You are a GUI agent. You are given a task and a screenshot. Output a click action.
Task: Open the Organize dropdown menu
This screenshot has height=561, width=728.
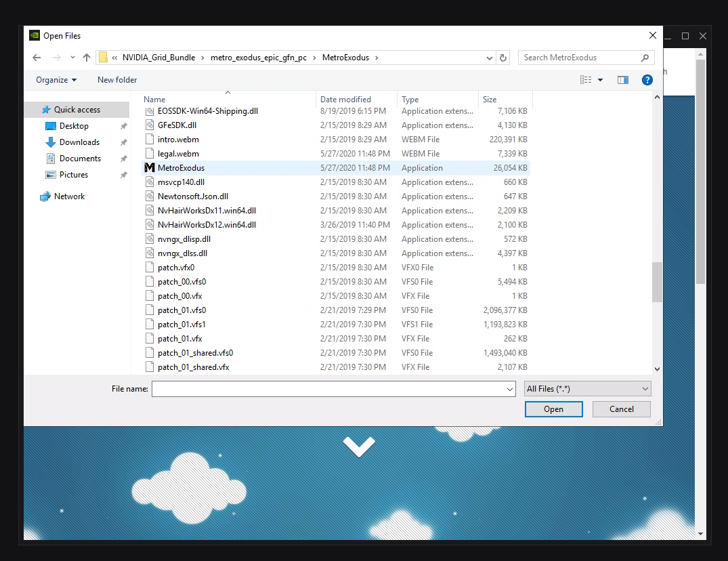[56, 80]
